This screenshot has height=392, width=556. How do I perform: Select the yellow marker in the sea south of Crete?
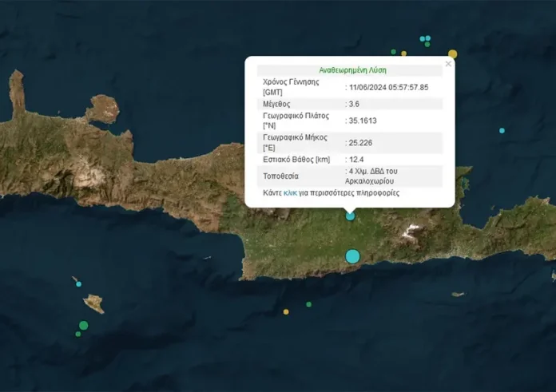(x=286, y=312)
